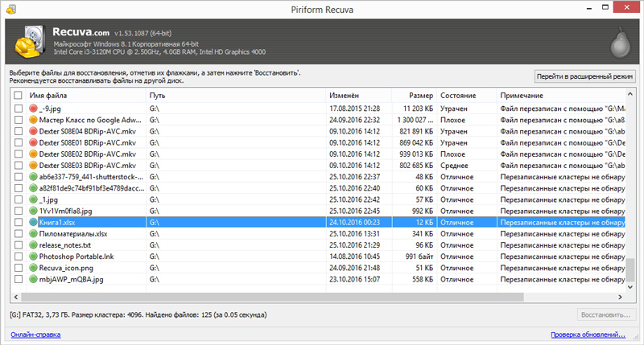The image size is (644, 345).
Task: Click the red status dot for Dexter S08E04
Action: point(33,131)
